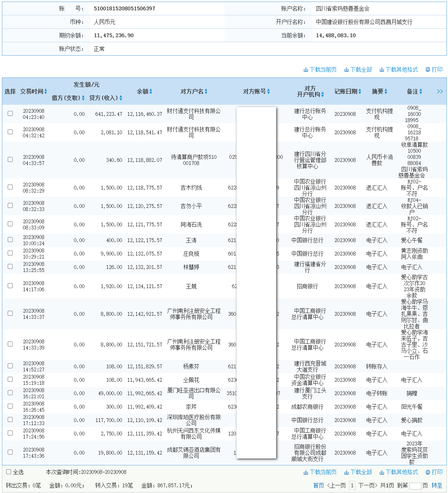
Task: Tick checkbox for 林慧婷 row
Action: [10, 267]
